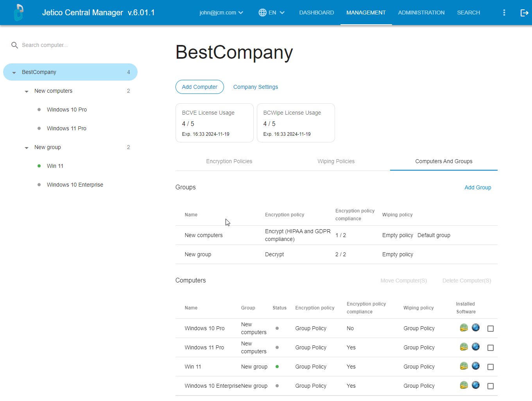This screenshot has width=532, height=401.
Task: Click Move Computer(S) button
Action: [404, 281]
